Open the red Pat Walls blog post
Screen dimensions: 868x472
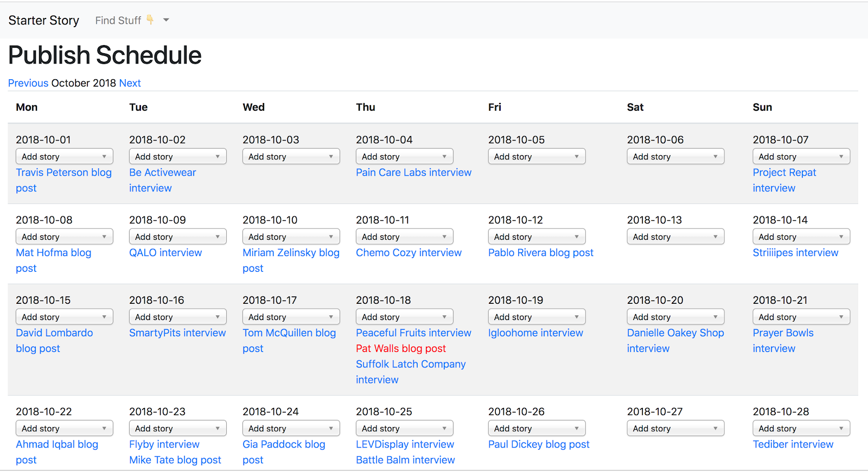click(x=401, y=349)
